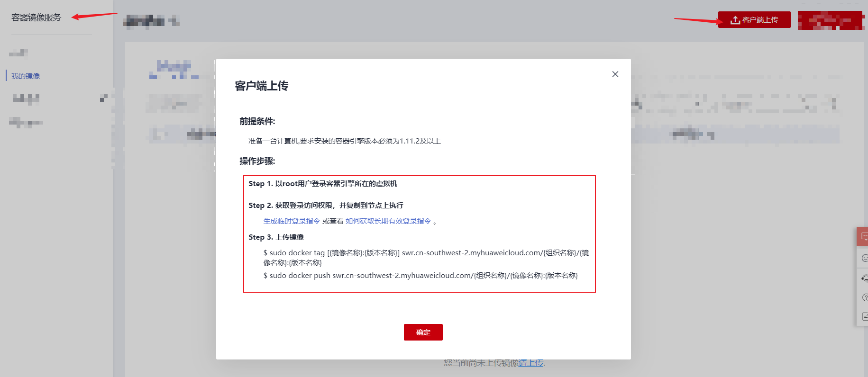Viewport: 868px width, 377px height.
Task: Click 操作步骤 heading
Action: tap(257, 161)
